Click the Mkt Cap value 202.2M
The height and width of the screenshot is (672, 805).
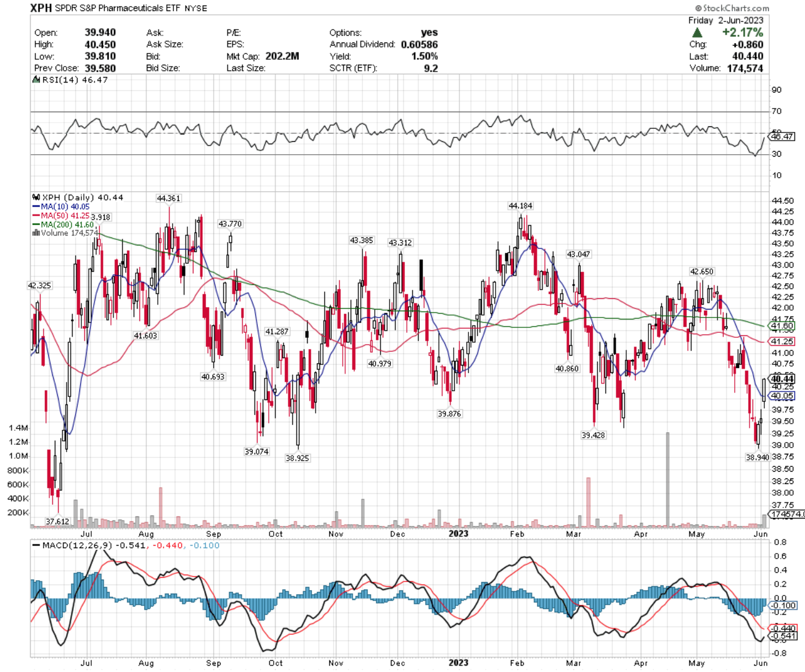tap(282, 56)
